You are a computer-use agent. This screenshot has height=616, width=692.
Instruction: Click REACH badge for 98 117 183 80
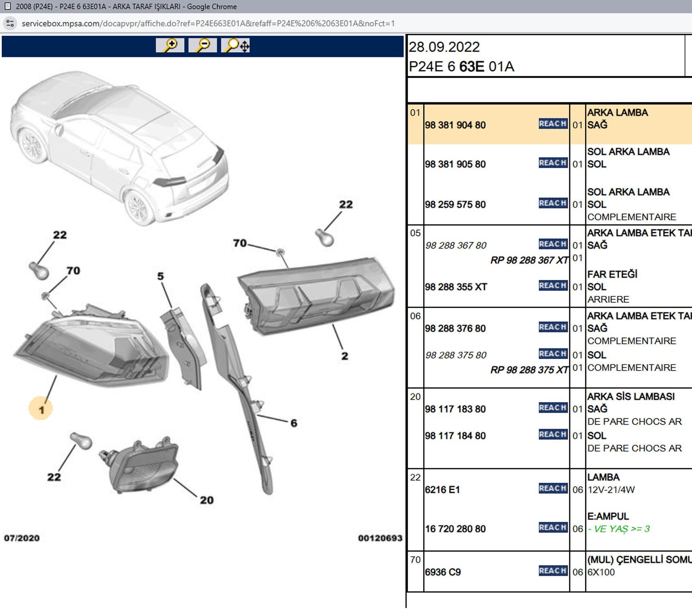coord(552,408)
